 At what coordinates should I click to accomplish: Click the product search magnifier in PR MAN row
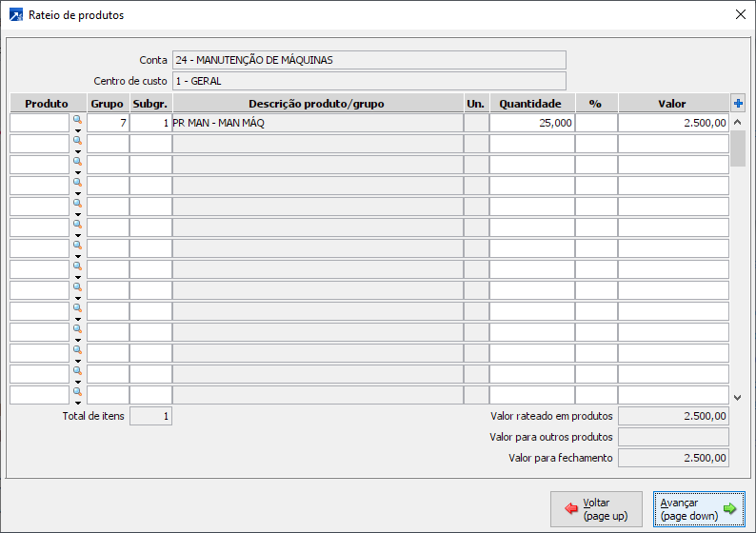77,120
